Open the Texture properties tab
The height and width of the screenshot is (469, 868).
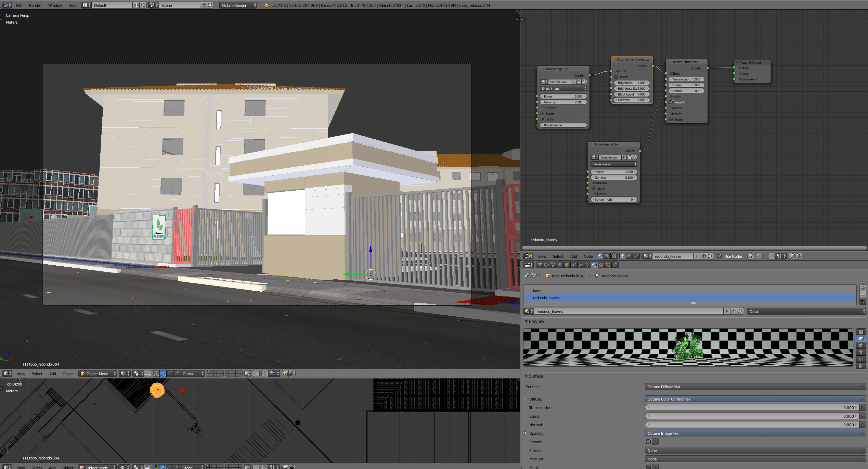(x=601, y=265)
